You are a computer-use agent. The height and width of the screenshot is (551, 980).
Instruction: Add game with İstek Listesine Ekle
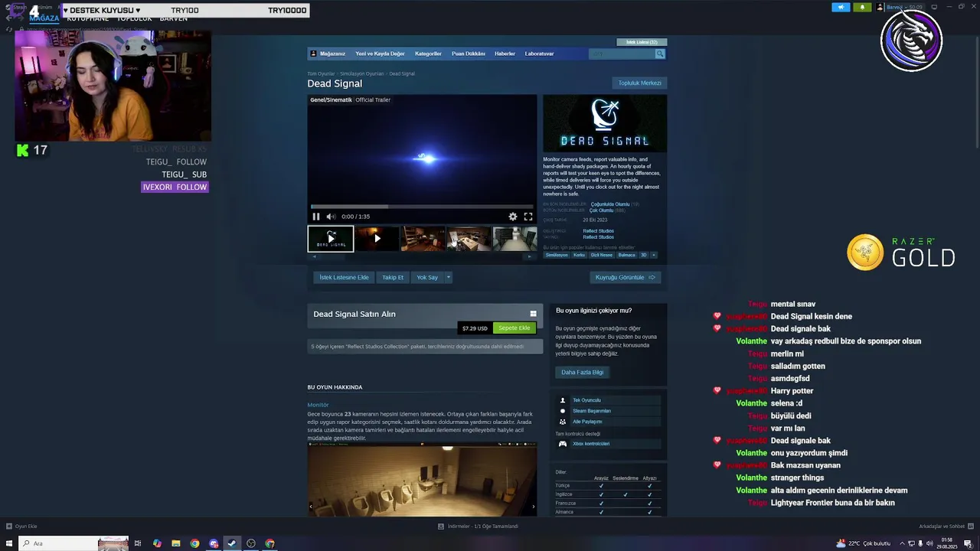pyautogui.click(x=344, y=277)
